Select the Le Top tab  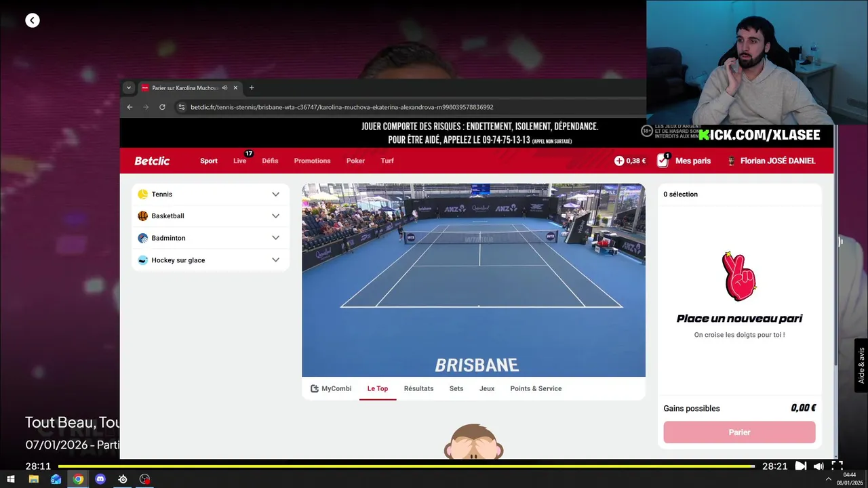click(x=378, y=388)
